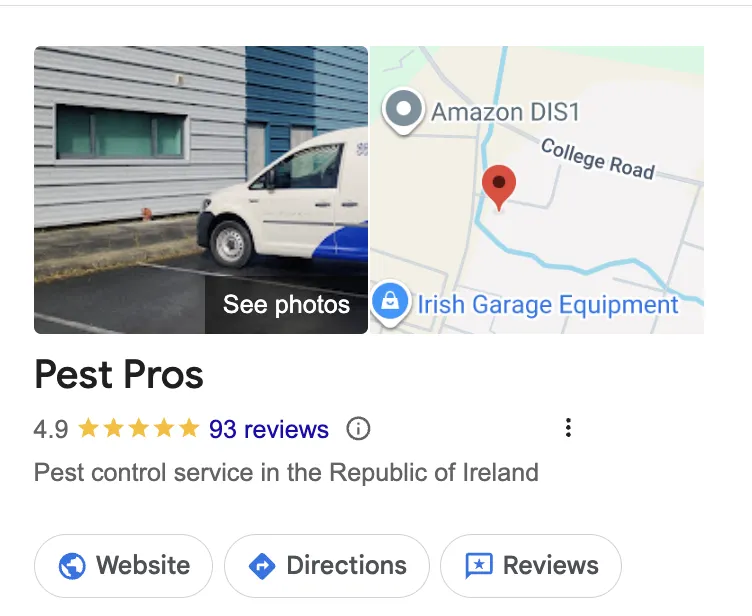Click the Amazon DIS1 grey pin icon
Image resolution: width=752 pixels, height=616 pixels.
pos(403,111)
